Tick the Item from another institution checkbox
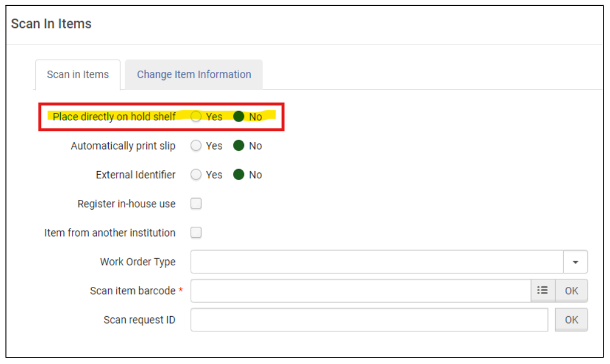Screen dimensions: 610x364 [197, 233]
